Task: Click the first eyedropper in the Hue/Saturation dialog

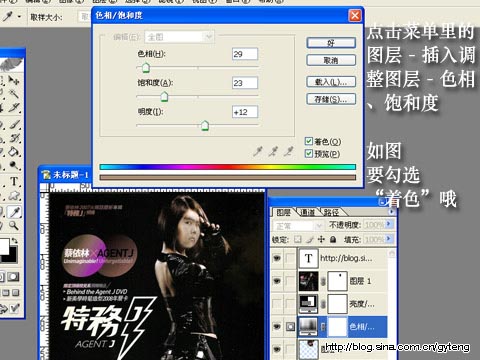Action: (x=258, y=152)
